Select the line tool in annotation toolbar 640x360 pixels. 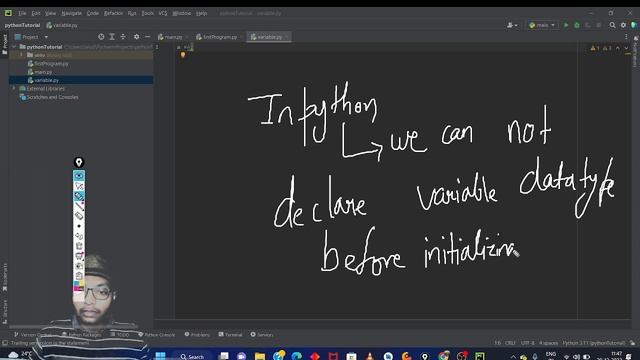point(79,206)
